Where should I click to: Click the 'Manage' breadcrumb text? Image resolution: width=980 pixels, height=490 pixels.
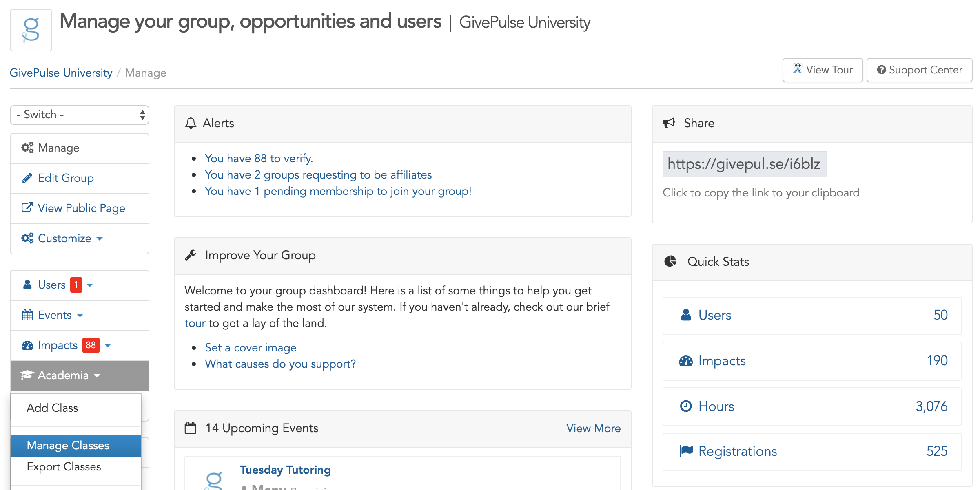point(146,73)
